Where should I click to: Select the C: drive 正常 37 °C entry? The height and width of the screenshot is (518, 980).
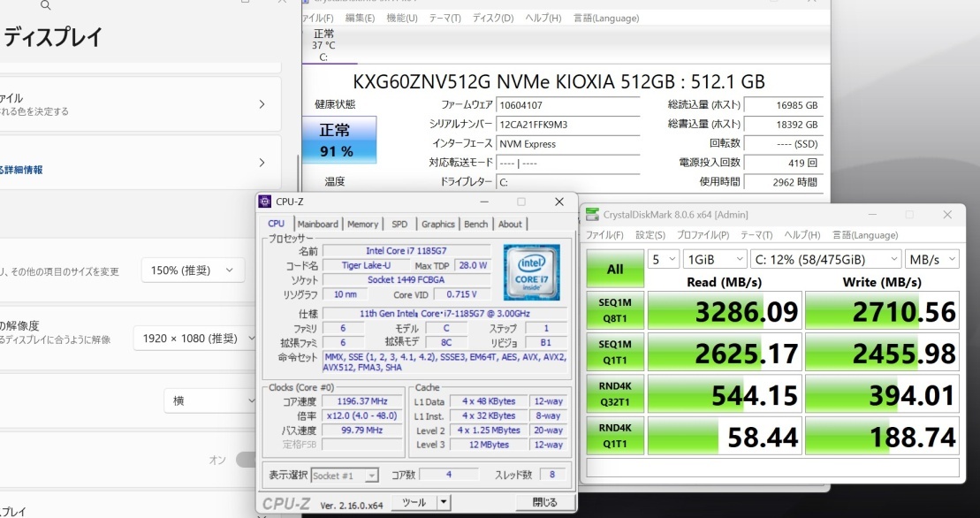click(x=323, y=45)
